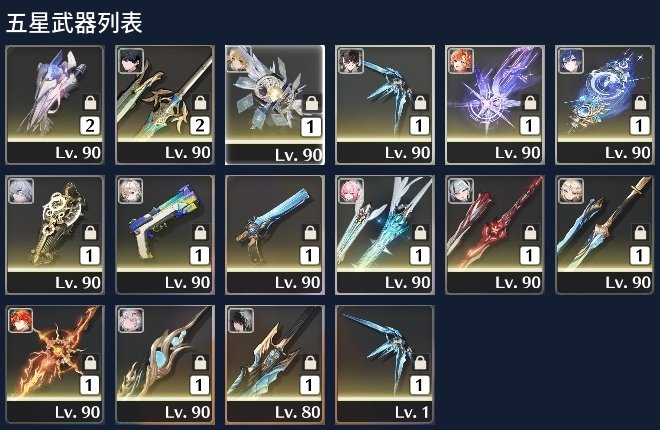Toggle lock on the purple starburst weapon
Image resolution: width=660 pixels, height=430 pixels.
[530, 102]
